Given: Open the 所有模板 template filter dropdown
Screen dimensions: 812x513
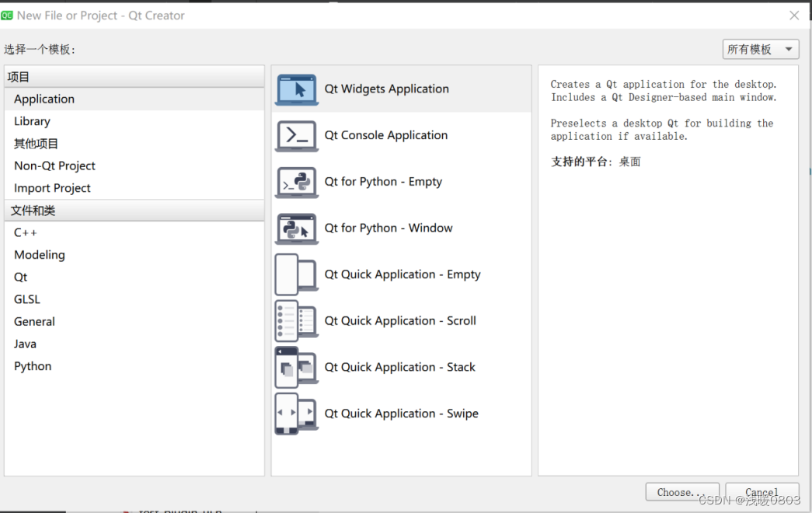Looking at the screenshot, I should pyautogui.click(x=760, y=49).
